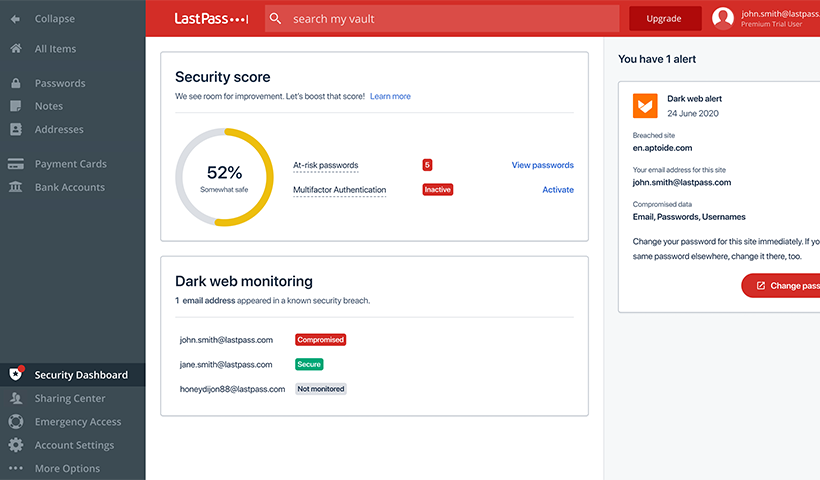Image resolution: width=820 pixels, height=480 pixels.
Task: Click the Payment Cards card icon
Action: click(x=16, y=164)
